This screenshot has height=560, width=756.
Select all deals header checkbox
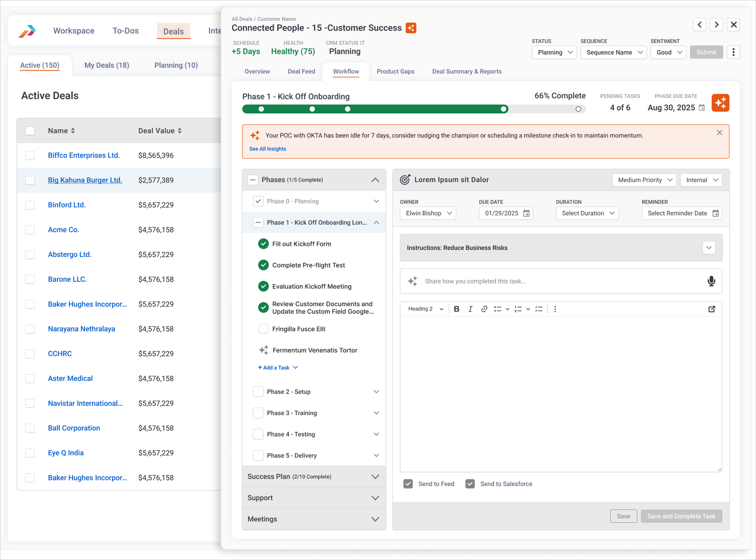30,131
